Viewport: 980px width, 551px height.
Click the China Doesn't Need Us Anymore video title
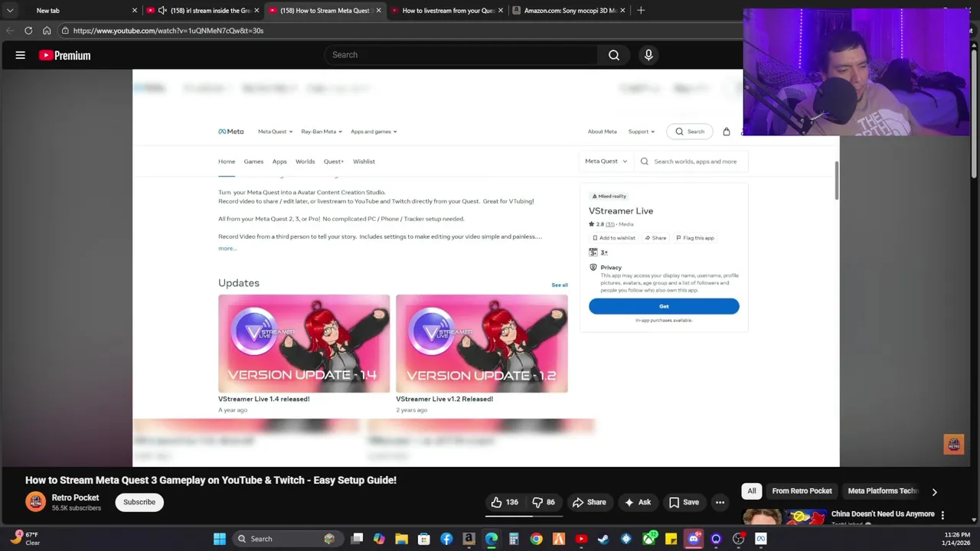(x=883, y=514)
